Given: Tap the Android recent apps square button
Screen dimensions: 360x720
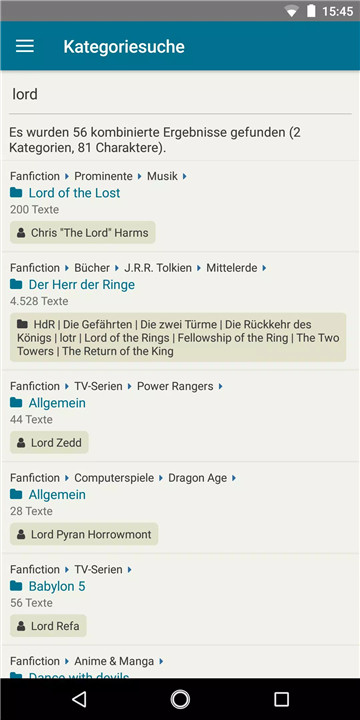Looking at the screenshot, I should click(x=281, y=699).
